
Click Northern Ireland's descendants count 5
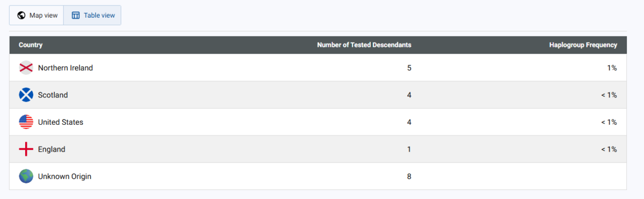[409, 68]
